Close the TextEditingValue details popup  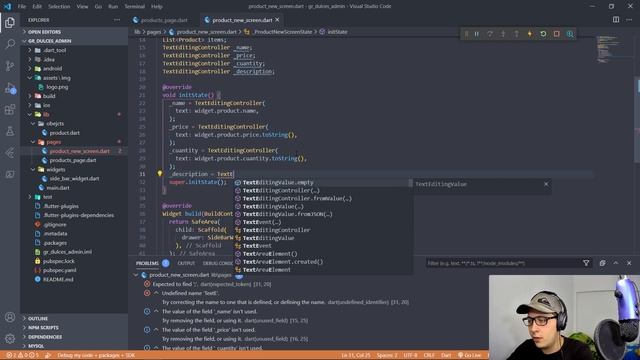(x=546, y=184)
